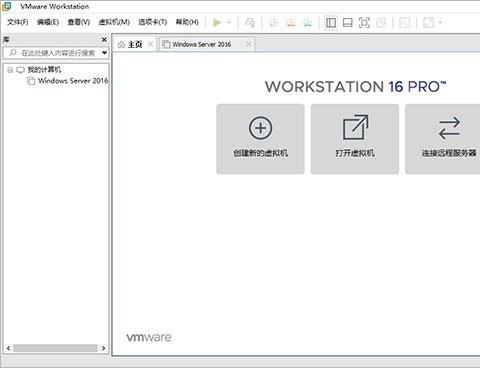Click the full screen mode icon
This screenshot has width=480, height=368.
(364, 23)
